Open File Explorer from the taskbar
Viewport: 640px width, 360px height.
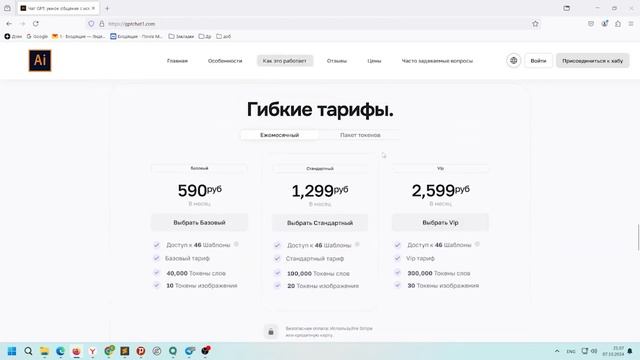click(x=44, y=351)
